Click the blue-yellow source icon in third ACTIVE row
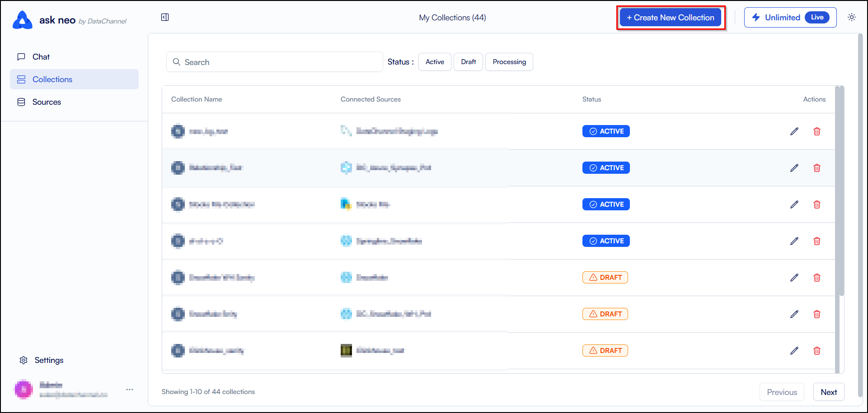This screenshot has width=868, height=413. click(346, 204)
